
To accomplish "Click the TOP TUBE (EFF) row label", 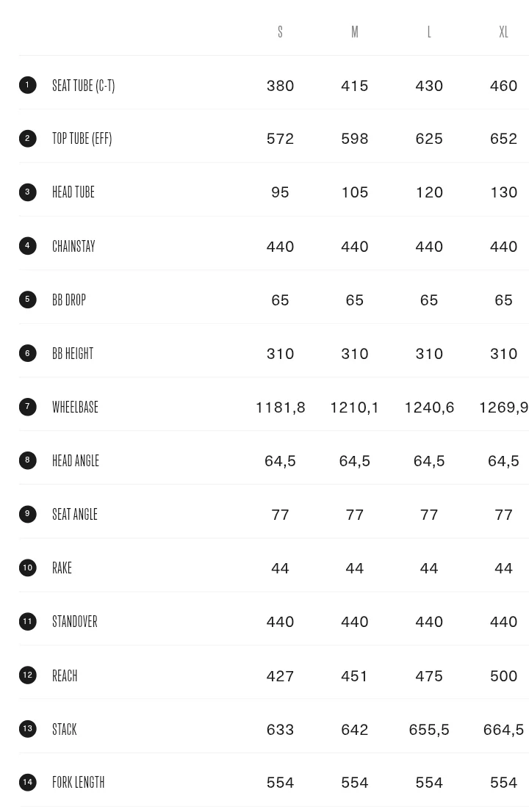I will 82,139.
